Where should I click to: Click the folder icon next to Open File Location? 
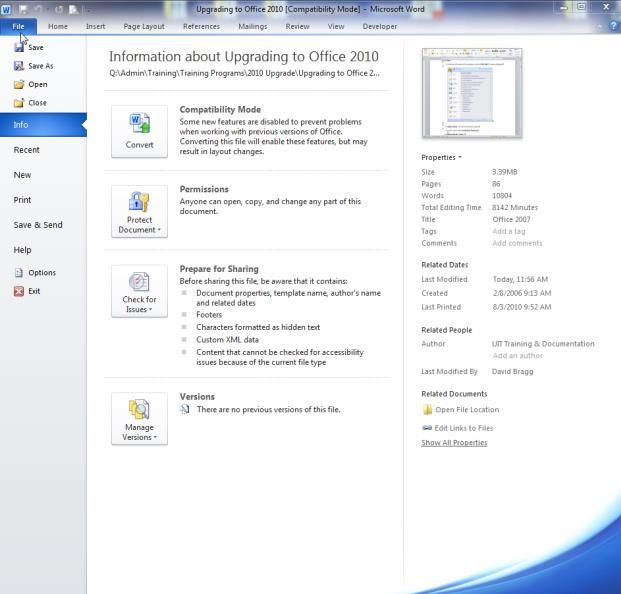pyautogui.click(x=427, y=409)
